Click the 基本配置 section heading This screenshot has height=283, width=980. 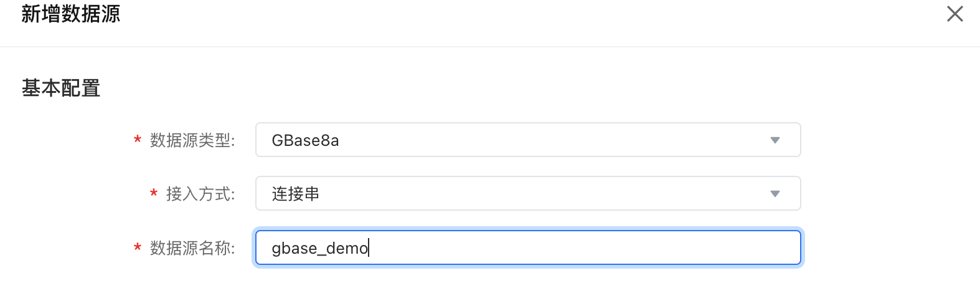61,88
